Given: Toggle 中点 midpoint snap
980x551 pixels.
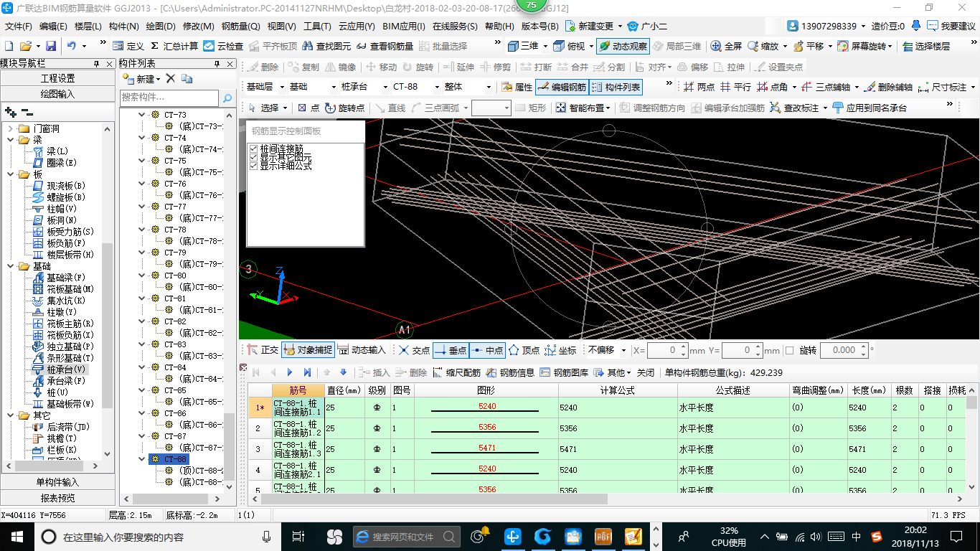Looking at the screenshot, I should (487, 350).
